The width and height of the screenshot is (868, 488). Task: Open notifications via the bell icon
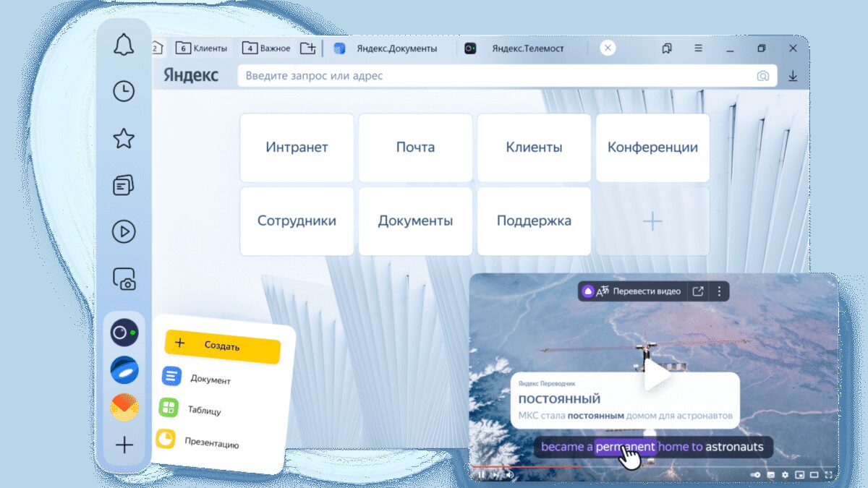point(123,44)
